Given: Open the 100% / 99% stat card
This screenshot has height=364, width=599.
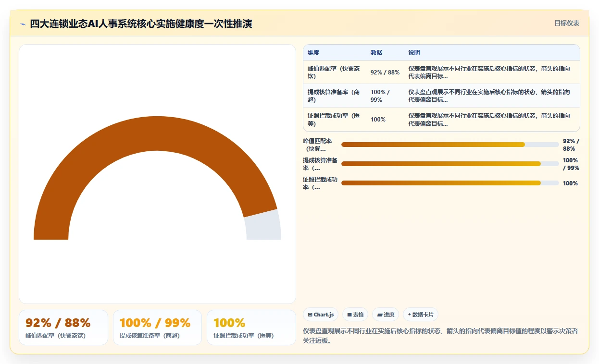Looking at the screenshot, I should tap(157, 328).
